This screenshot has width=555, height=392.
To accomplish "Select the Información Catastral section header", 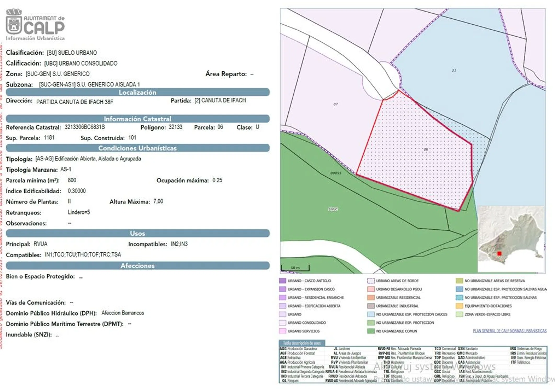I will 138,119.
